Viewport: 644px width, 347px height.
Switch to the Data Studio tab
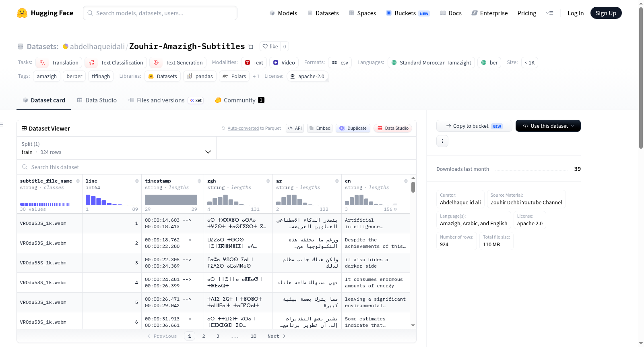(97, 100)
